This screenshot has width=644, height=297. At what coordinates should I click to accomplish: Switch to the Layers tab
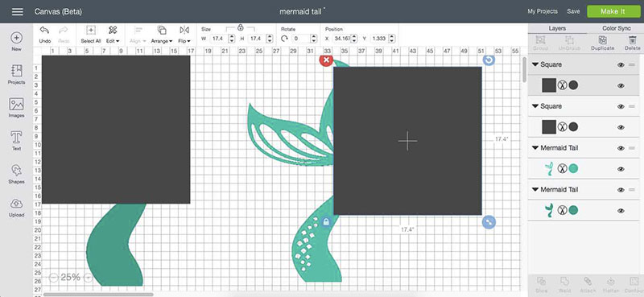click(x=557, y=28)
